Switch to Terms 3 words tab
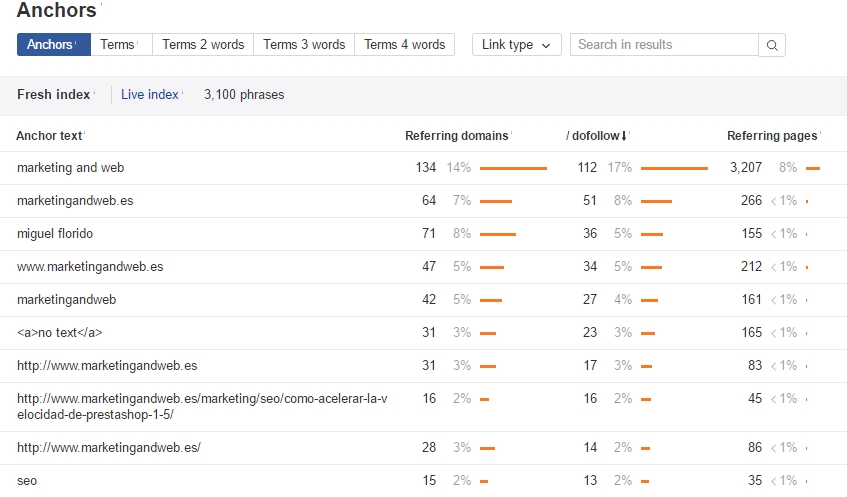This screenshot has height=497, width=847. (x=304, y=45)
